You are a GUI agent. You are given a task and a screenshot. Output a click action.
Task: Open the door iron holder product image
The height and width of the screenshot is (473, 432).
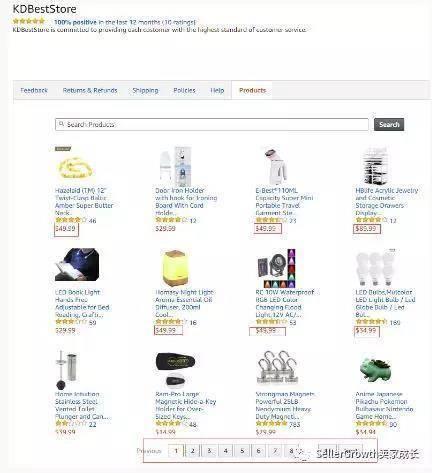coord(176,166)
